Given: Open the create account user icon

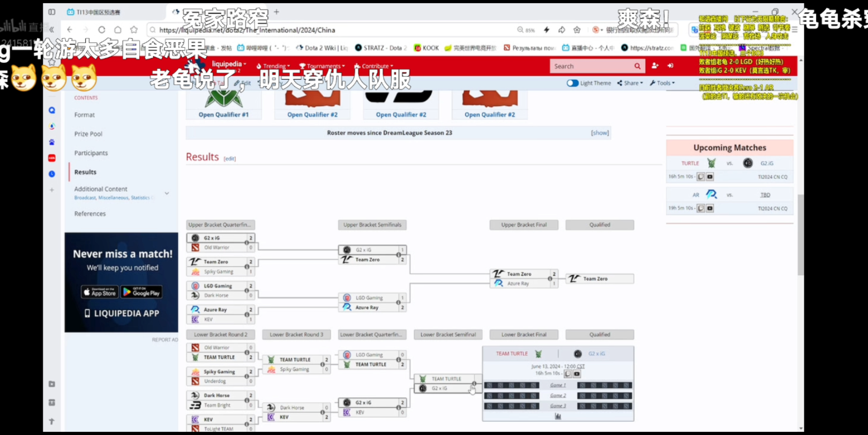Looking at the screenshot, I should pyautogui.click(x=655, y=66).
